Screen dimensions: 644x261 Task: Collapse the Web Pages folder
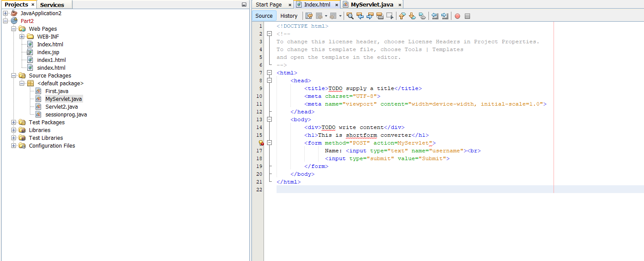click(14, 29)
